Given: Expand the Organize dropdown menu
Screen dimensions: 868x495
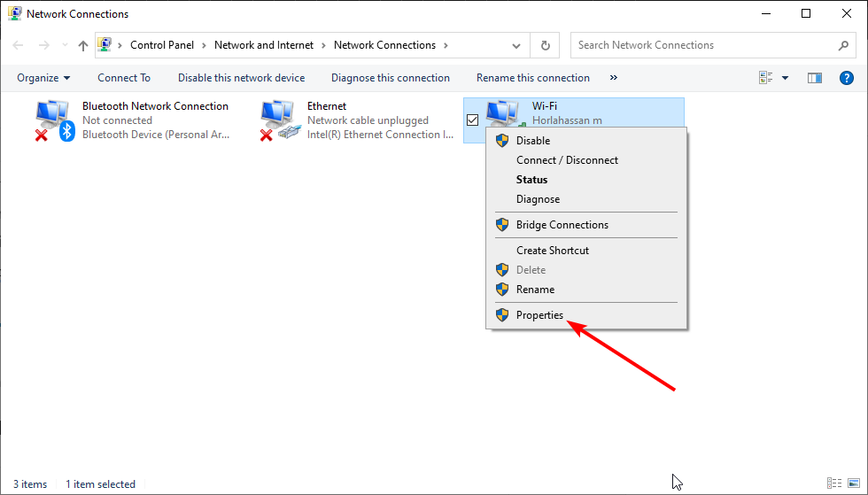Looking at the screenshot, I should click(x=43, y=78).
